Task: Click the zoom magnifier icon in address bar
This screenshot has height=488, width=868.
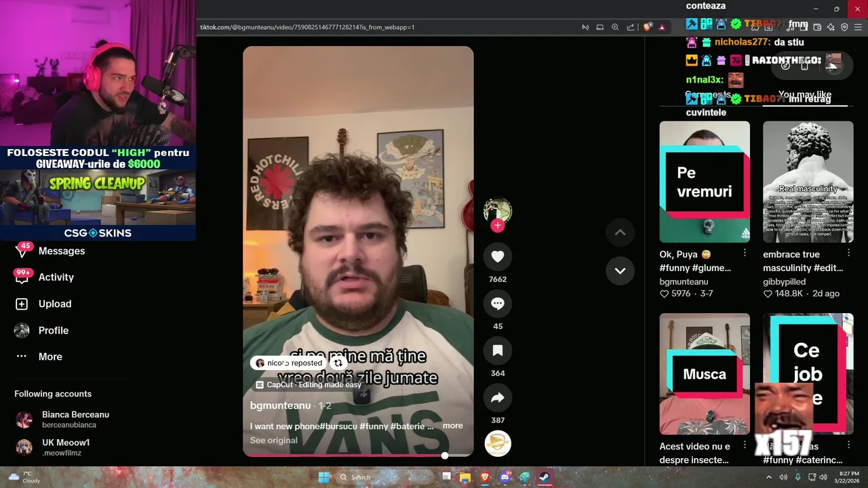Action: coord(615,27)
